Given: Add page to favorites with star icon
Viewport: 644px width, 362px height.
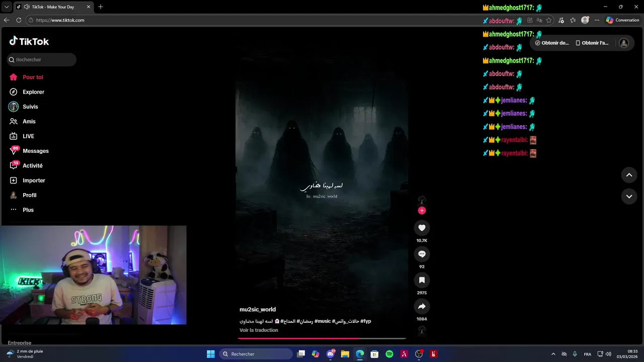Looking at the screenshot, I should 549,20.
